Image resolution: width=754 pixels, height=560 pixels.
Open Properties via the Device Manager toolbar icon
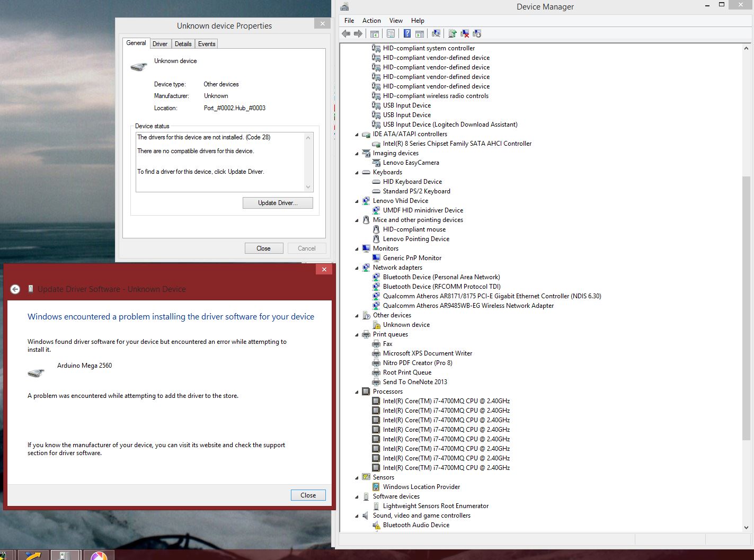click(391, 34)
